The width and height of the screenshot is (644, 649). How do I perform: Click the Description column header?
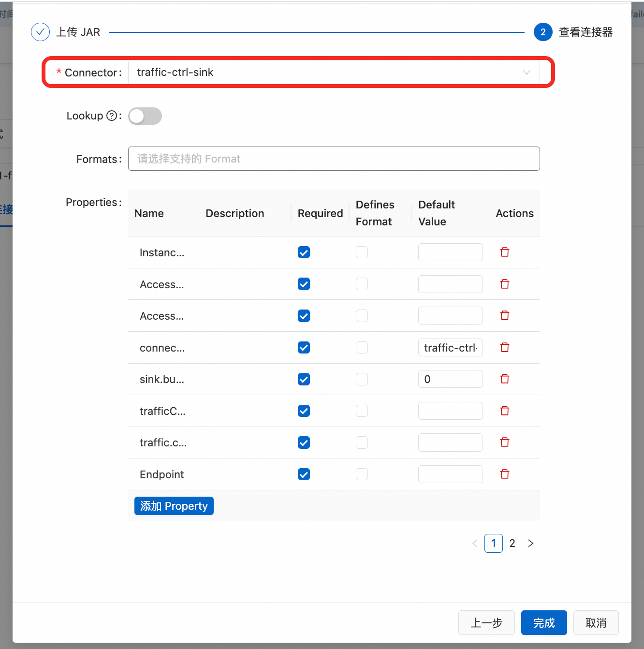235,213
